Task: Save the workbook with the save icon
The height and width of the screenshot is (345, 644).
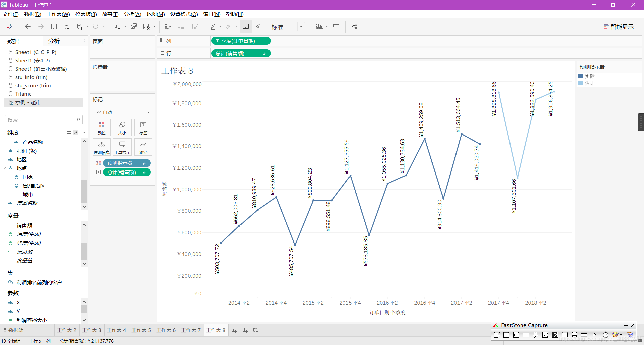Action: point(54,26)
